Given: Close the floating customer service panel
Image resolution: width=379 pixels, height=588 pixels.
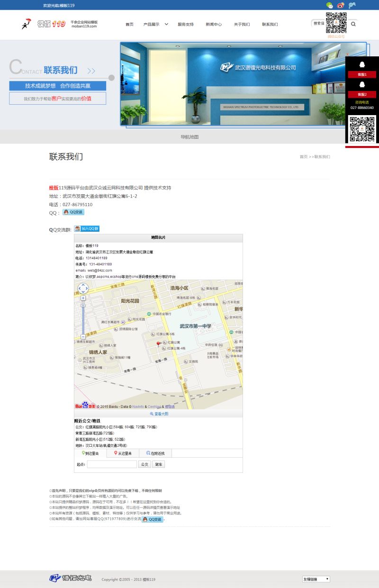Looking at the screenshot, I should coord(347,54).
